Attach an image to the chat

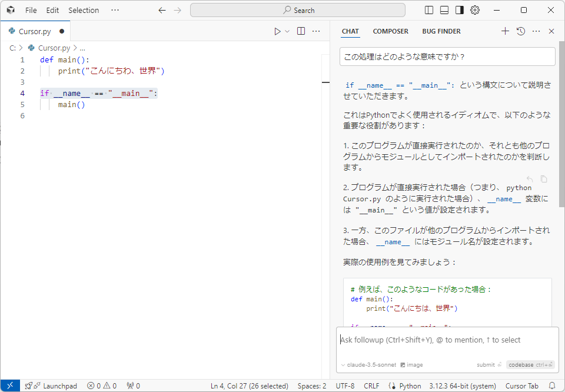tap(411, 365)
